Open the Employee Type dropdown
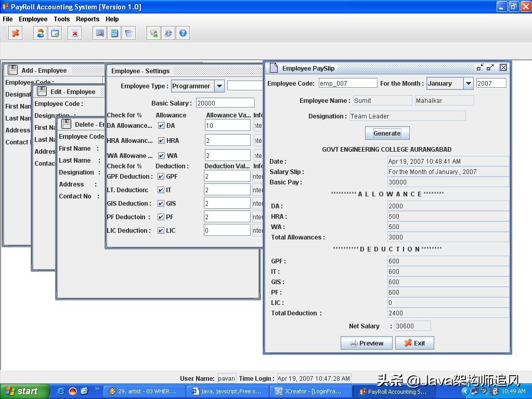 click(219, 86)
